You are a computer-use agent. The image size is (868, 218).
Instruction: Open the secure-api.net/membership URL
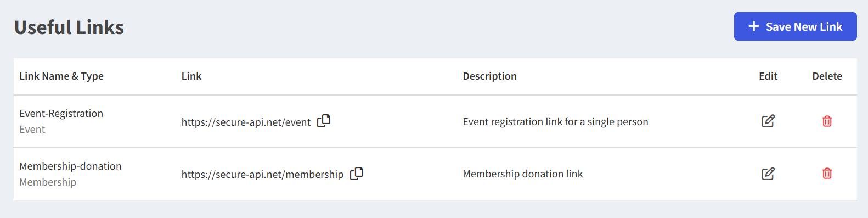(262, 174)
